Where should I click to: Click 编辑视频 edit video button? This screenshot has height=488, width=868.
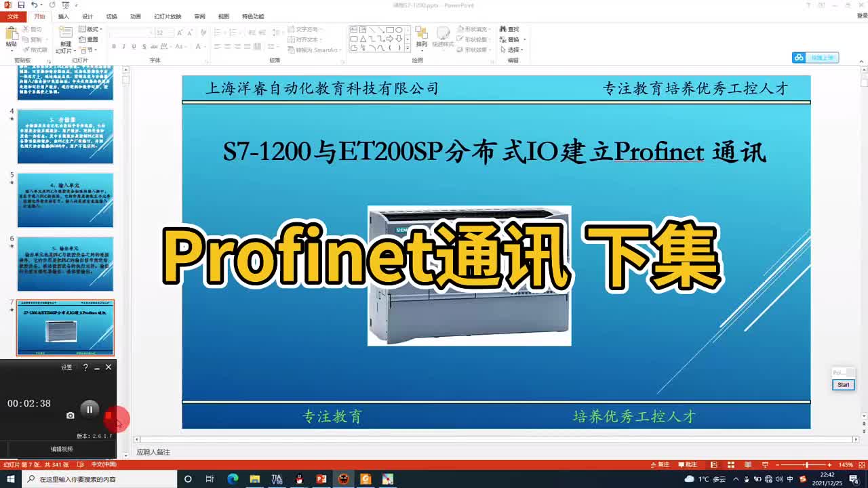62,449
